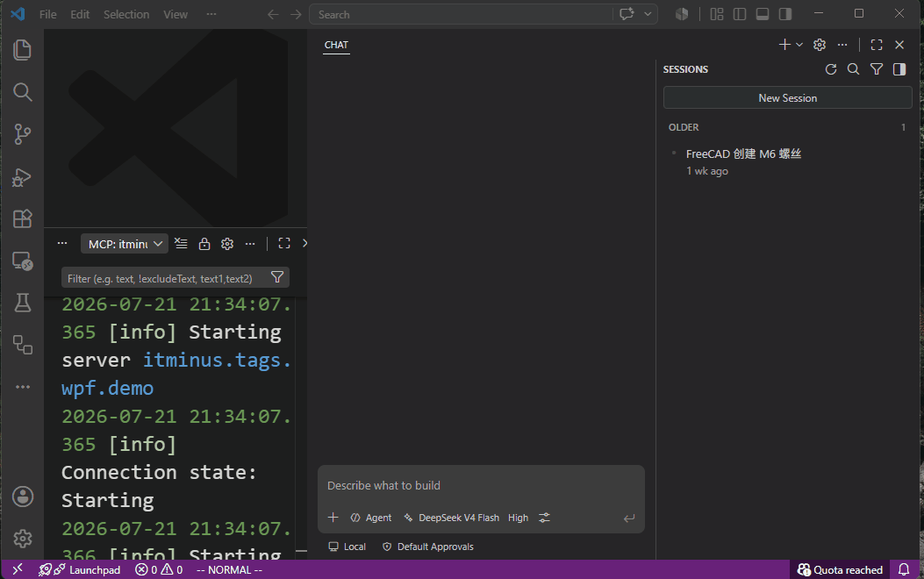Click Default Approvals below chat input

(428, 547)
